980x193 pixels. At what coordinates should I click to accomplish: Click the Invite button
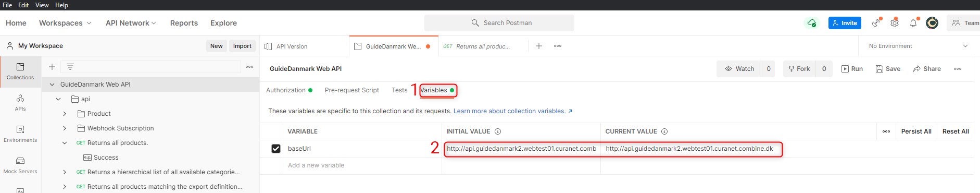tap(845, 23)
